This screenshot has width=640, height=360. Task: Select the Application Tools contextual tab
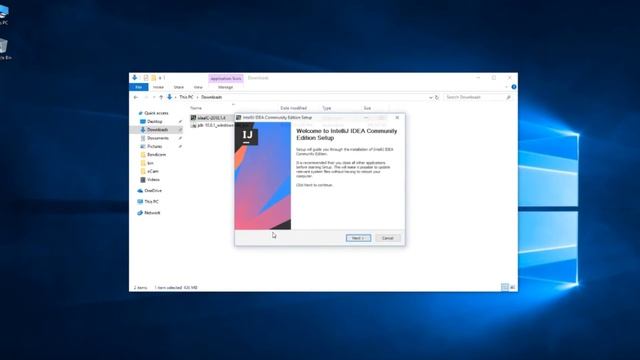tap(226, 78)
